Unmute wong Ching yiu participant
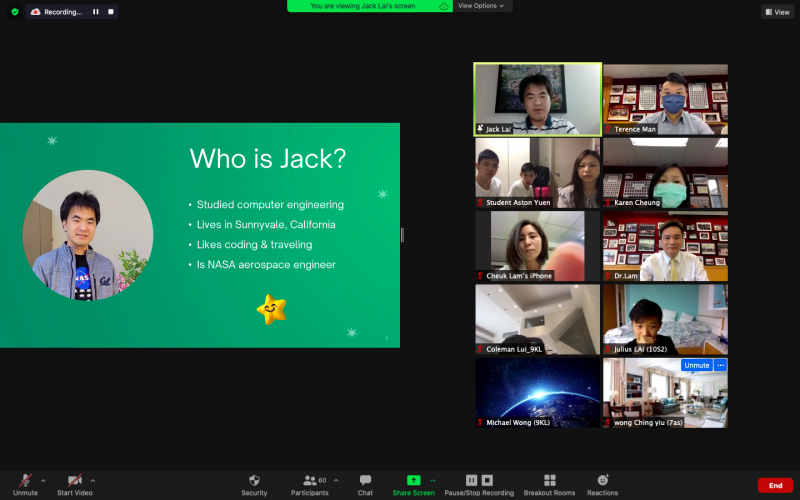 click(x=696, y=365)
